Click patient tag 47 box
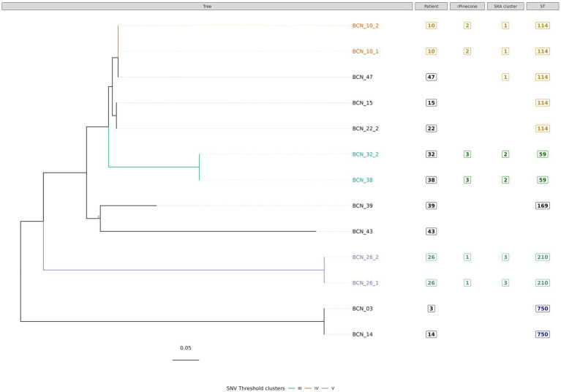Viewport: 561px width, 392px height. 431,77
